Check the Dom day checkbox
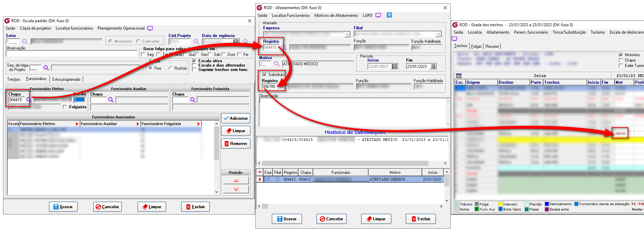Screen dimensions: 644x232 pos(224,54)
